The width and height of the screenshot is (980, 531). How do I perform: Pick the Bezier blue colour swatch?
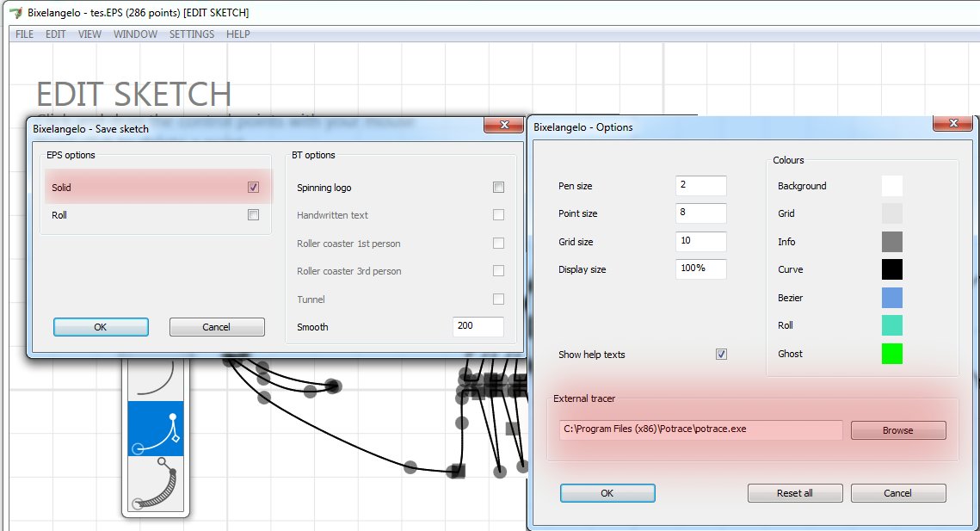(891, 298)
